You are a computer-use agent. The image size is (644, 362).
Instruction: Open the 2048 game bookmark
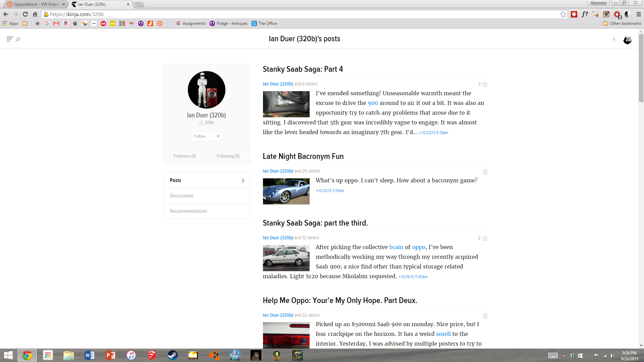pos(113,23)
